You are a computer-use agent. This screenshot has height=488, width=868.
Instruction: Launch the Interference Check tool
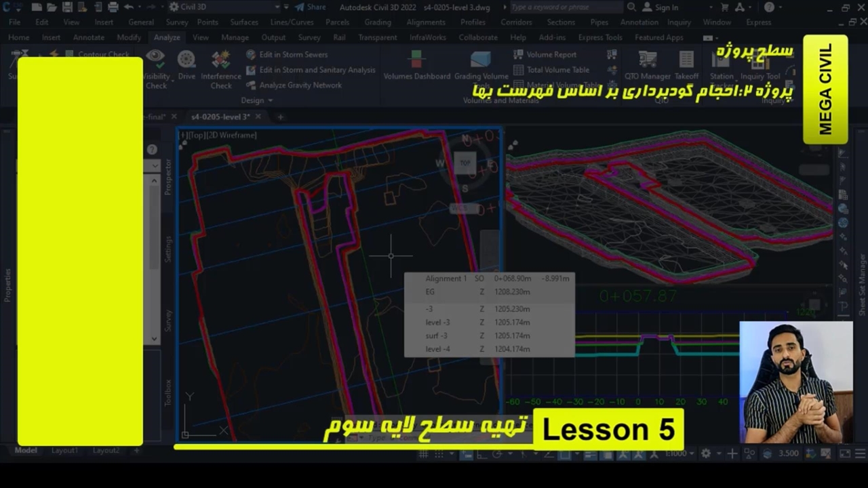click(x=220, y=68)
